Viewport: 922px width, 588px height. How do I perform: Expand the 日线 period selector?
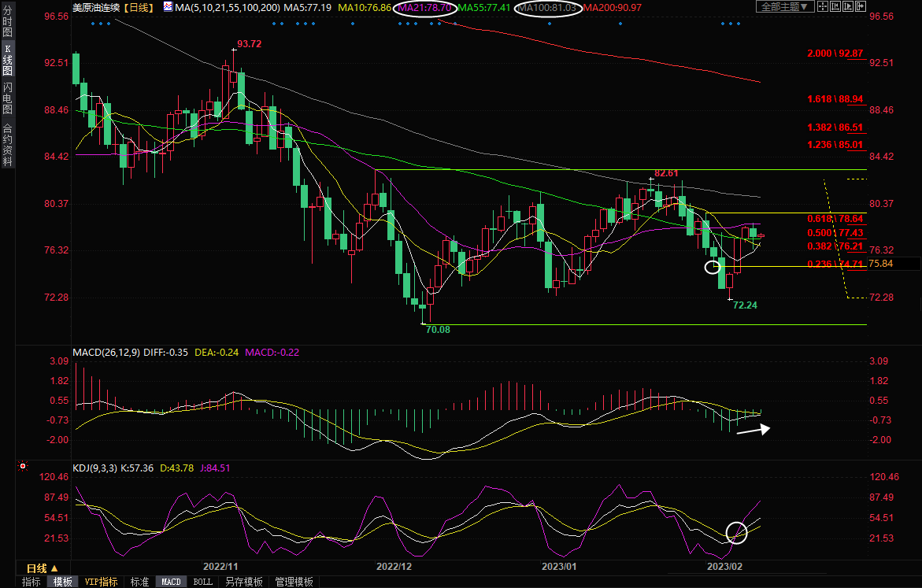(x=43, y=568)
